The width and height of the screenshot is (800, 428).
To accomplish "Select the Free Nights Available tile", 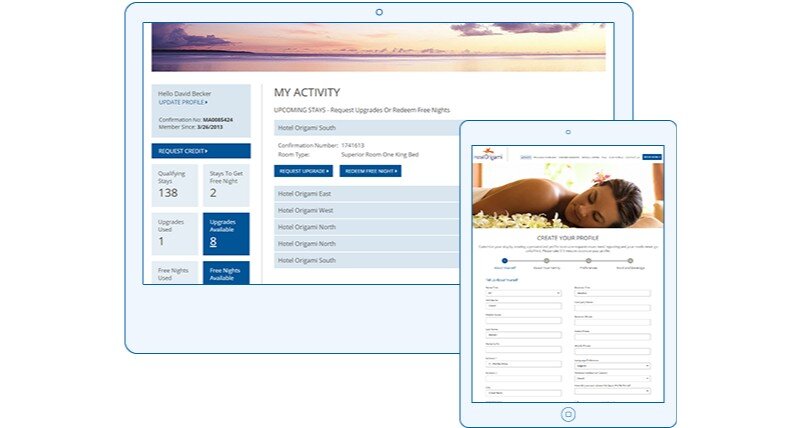I will click(x=226, y=272).
